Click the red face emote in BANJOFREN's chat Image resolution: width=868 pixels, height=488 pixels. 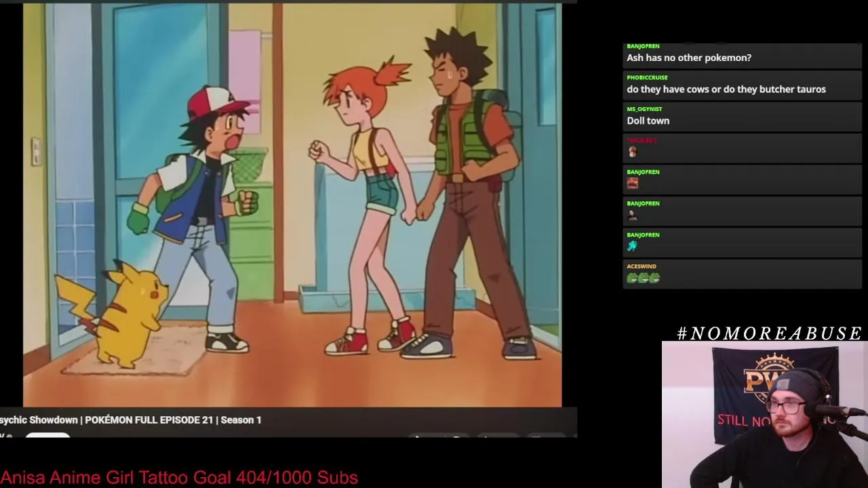coord(632,183)
